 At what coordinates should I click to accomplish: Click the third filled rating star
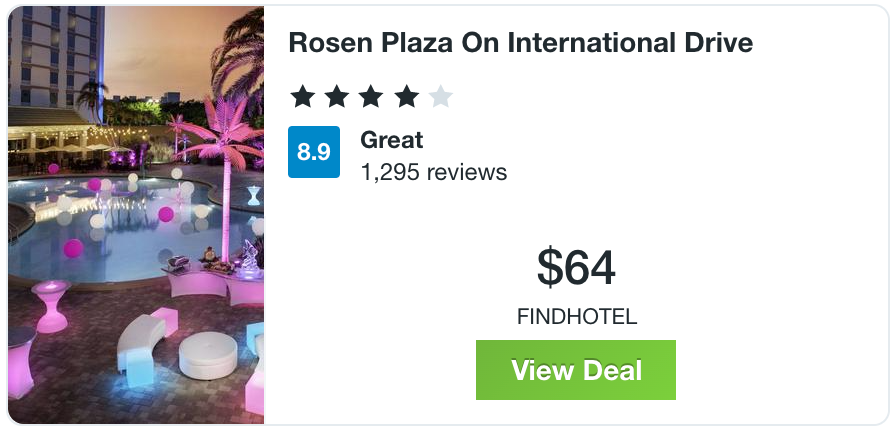click(371, 97)
